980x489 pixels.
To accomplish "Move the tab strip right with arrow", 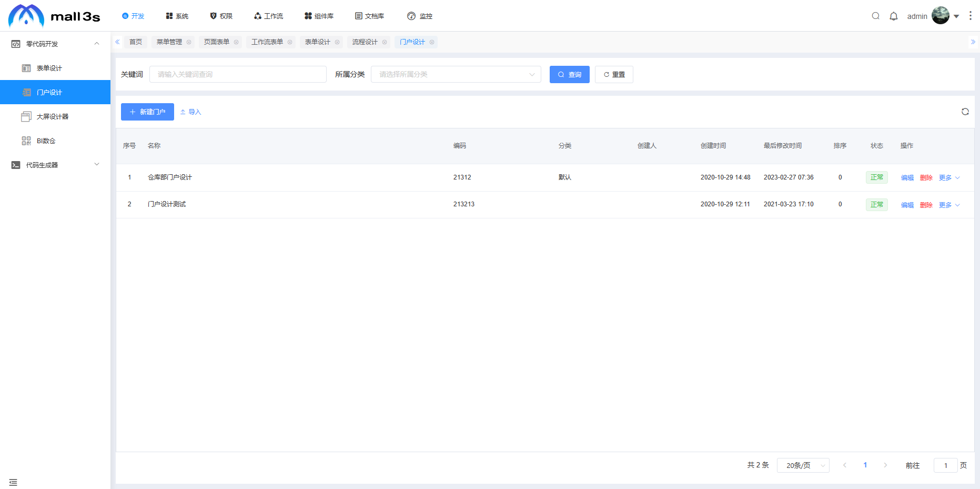I will tap(973, 42).
